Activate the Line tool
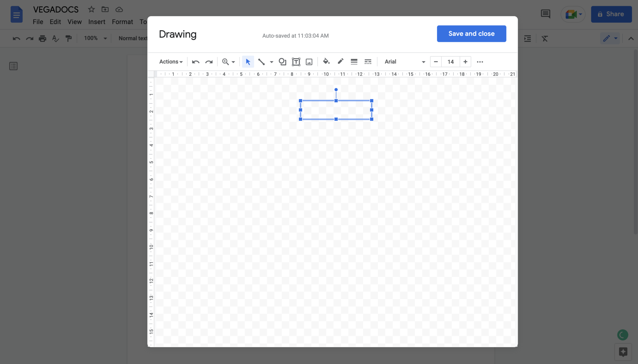638x364 pixels. pyautogui.click(x=262, y=62)
